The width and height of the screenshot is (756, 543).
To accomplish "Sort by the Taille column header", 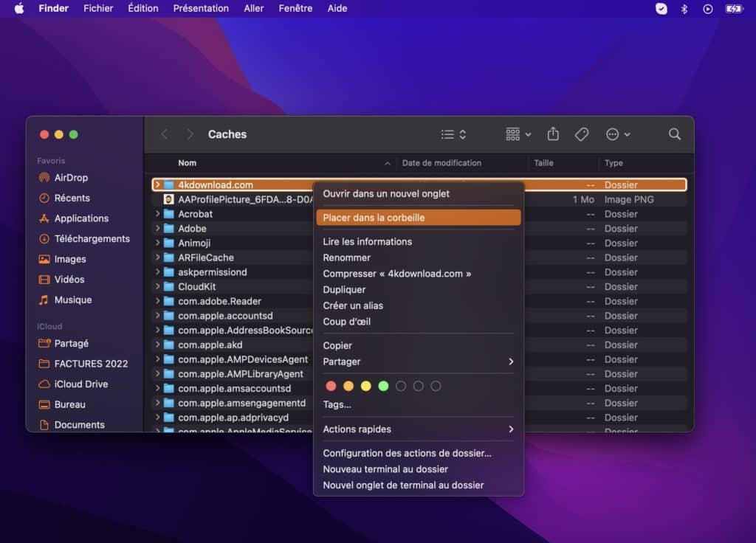I will (x=543, y=163).
